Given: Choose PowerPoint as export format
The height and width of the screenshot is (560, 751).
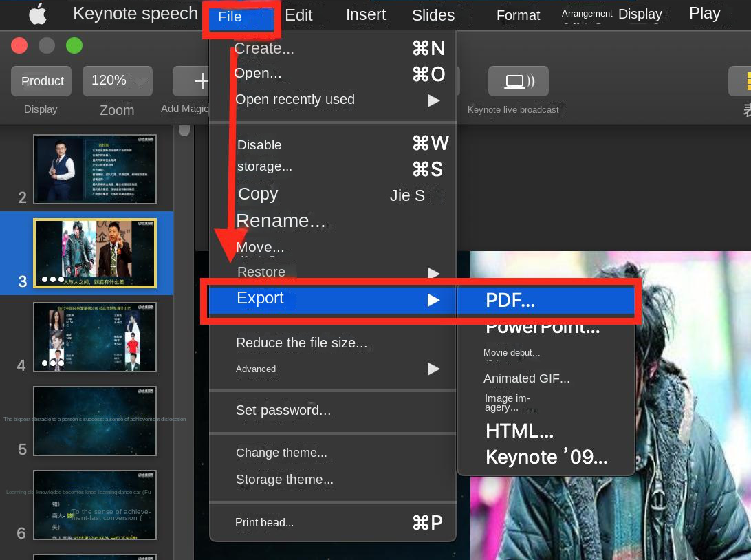Looking at the screenshot, I should click(x=543, y=327).
